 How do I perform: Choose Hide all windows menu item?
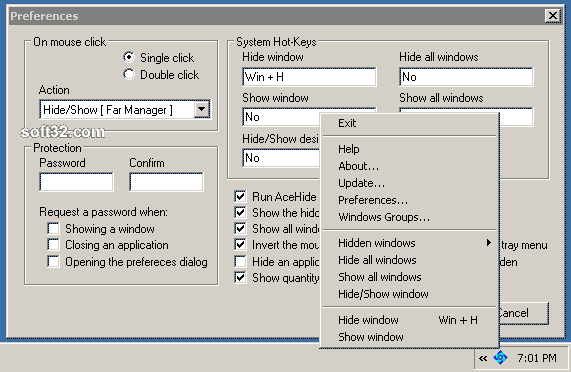click(409, 260)
